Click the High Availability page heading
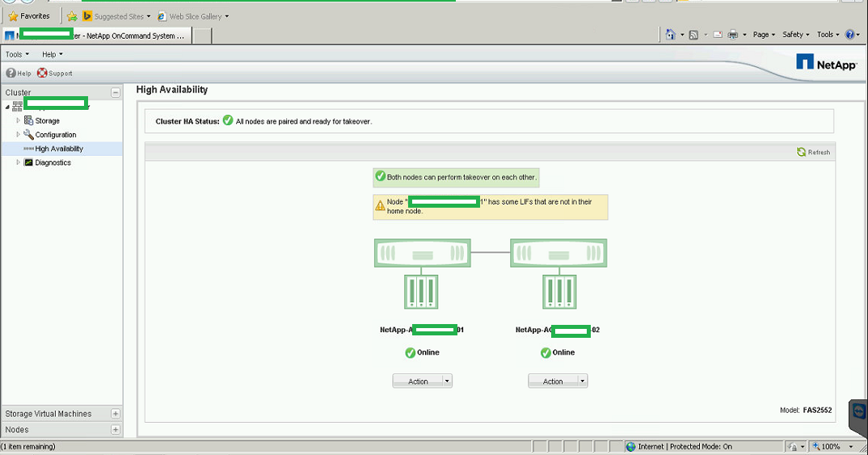Screen dimensions: 868x455 (x=171, y=90)
